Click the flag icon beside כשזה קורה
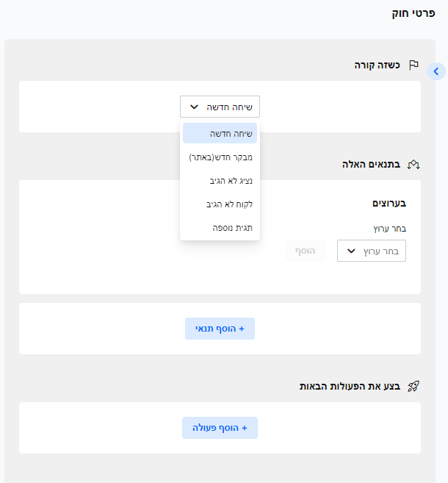Image resolution: width=448 pixels, height=483 pixels. click(413, 65)
